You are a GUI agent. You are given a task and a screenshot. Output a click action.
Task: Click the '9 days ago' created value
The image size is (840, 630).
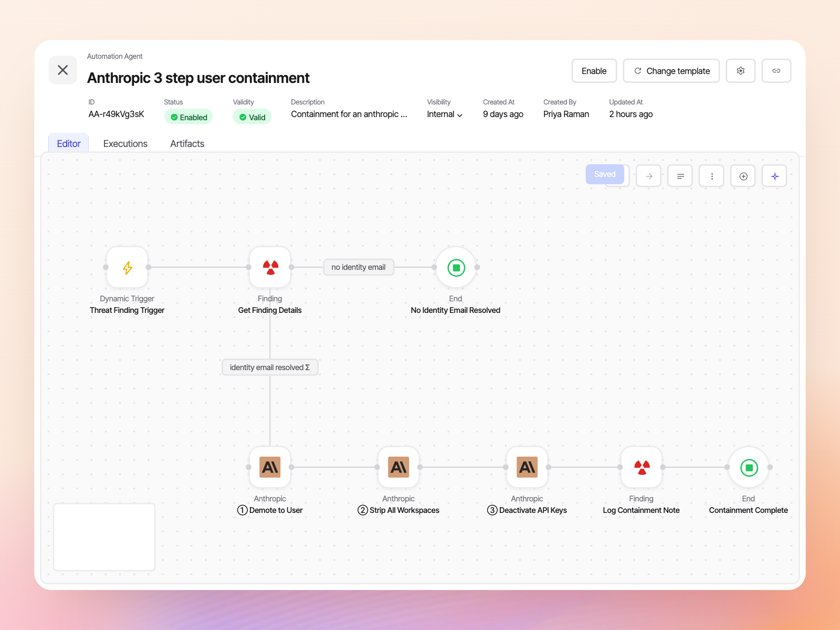(x=503, y=114)
